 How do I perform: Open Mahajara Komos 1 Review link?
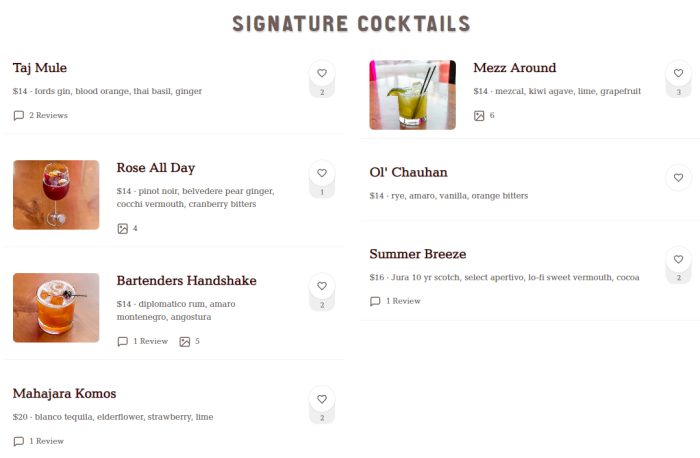tap(46, 441)
